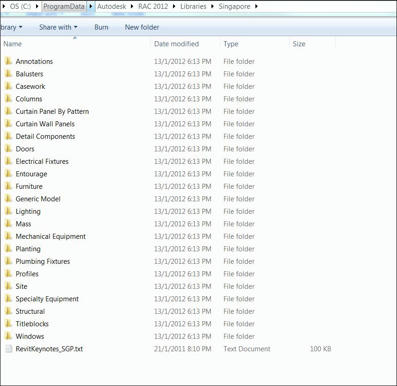Open the Include in library dropdown
Viewport: 397px width, 386px height.
(11, 27)
